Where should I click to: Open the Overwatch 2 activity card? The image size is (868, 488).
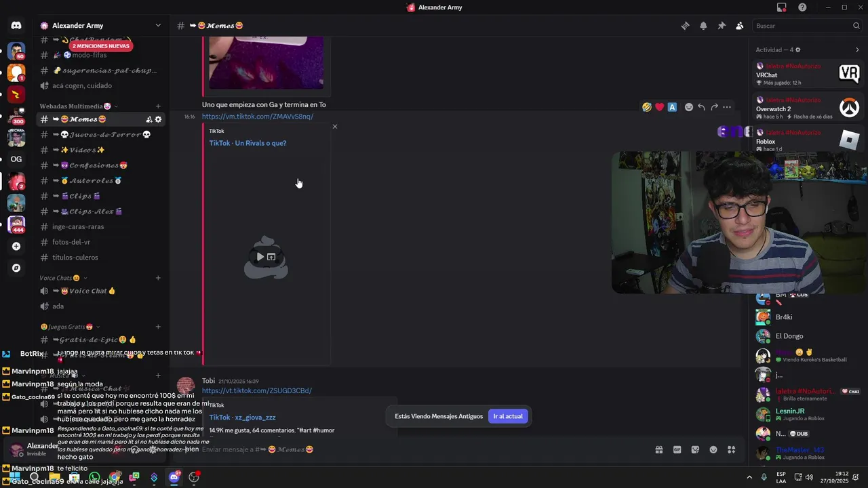(808, 108)
